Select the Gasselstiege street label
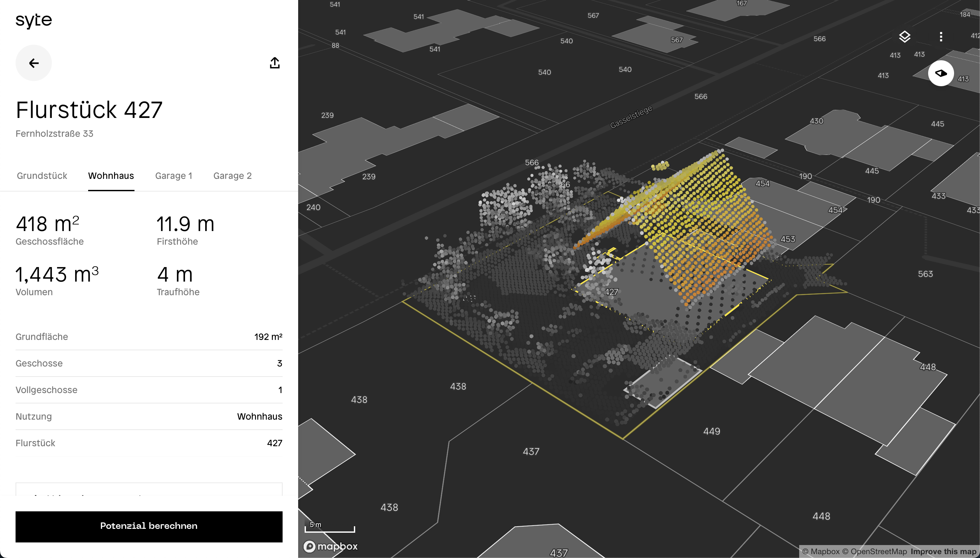Screen dimensions: 980x558 tap(631, 117)
